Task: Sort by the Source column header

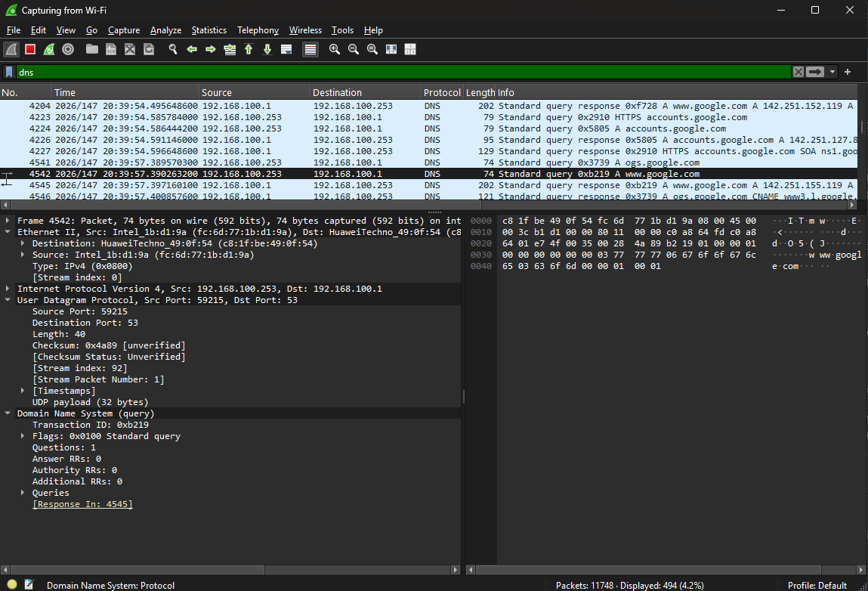Action: (254, 92)
